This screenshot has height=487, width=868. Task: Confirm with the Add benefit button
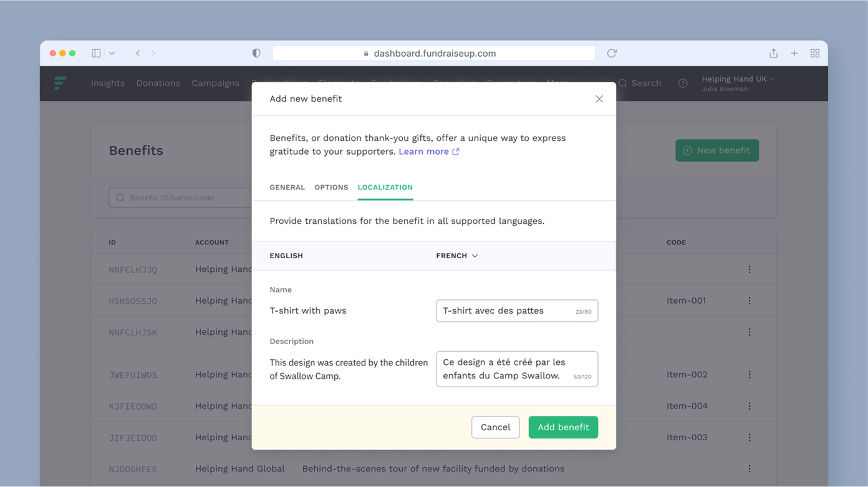click(563, 427)
